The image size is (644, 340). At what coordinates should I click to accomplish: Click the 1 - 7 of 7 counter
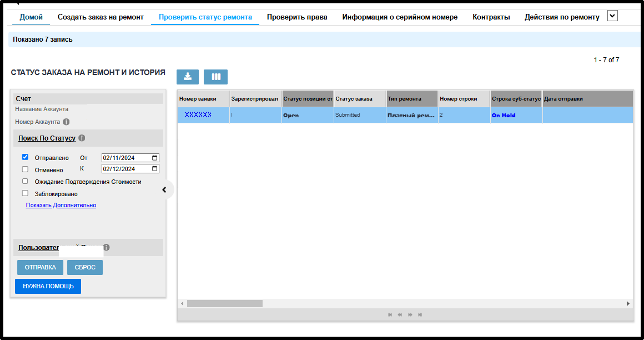(x=606, y=60)
